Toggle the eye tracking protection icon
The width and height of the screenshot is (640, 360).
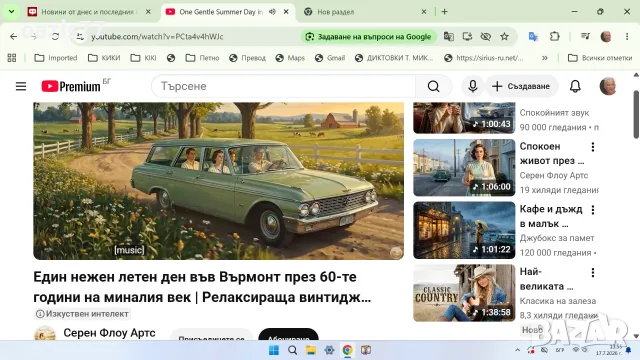pos(485,37)
